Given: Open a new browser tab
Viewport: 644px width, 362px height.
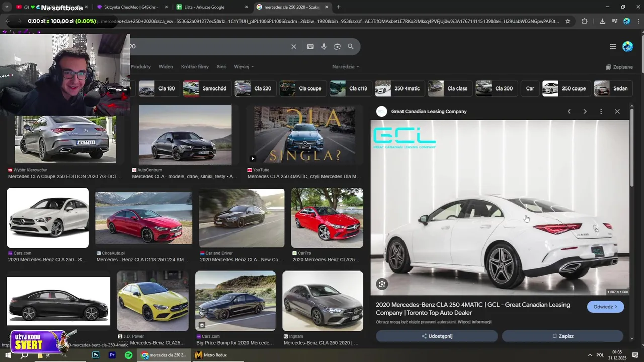Looking at the screenshot, I should pyautogui.click(x=338, y=7).
